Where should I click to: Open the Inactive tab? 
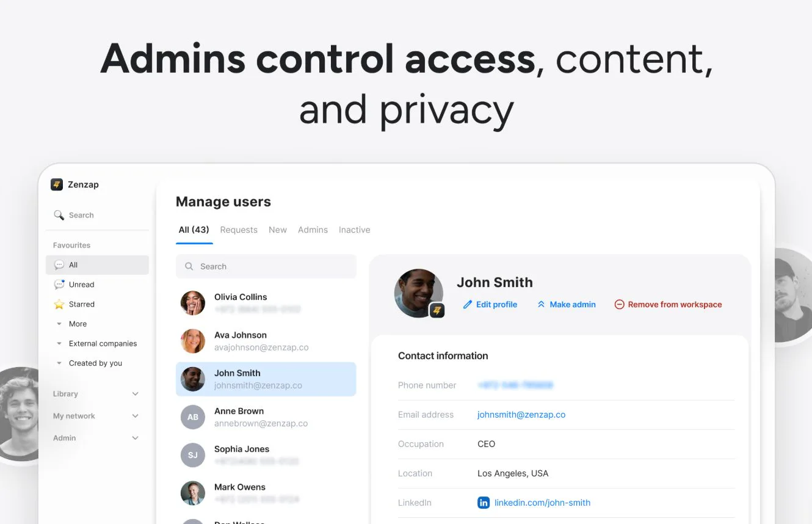pyautogui.click(x=355, y=230)
